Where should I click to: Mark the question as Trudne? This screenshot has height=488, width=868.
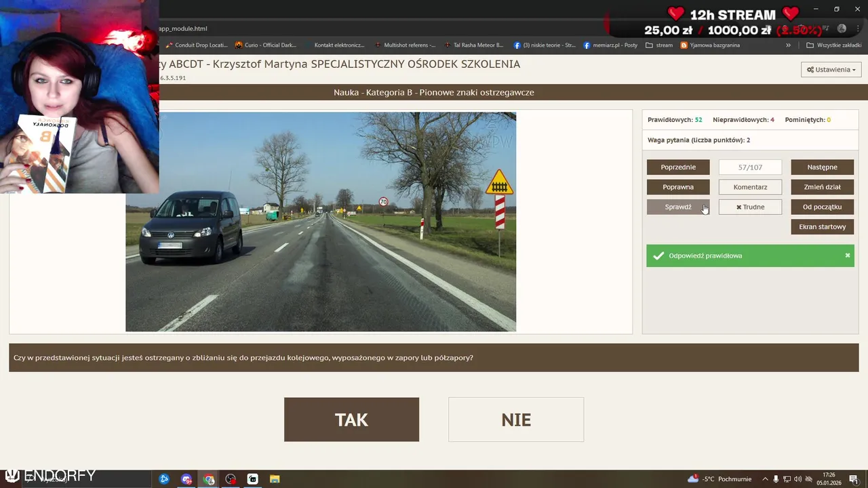[750, 207]
